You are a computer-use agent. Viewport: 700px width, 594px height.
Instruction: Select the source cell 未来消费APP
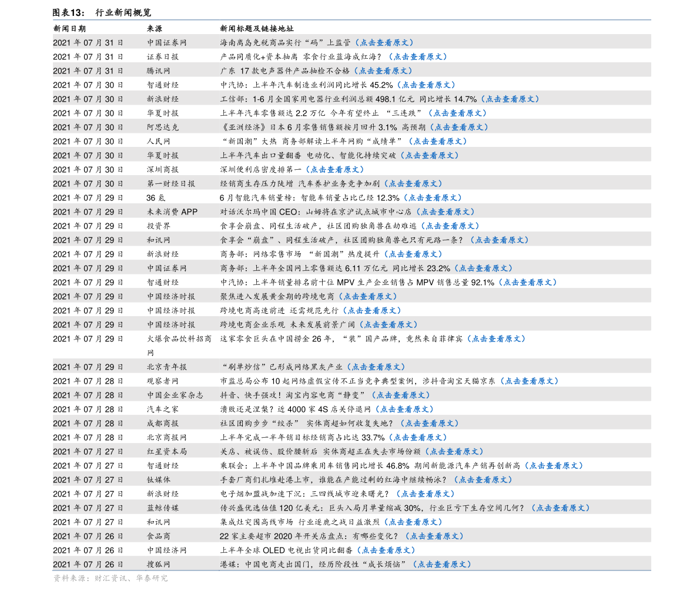pyautogui.click(x=172, y=212)
